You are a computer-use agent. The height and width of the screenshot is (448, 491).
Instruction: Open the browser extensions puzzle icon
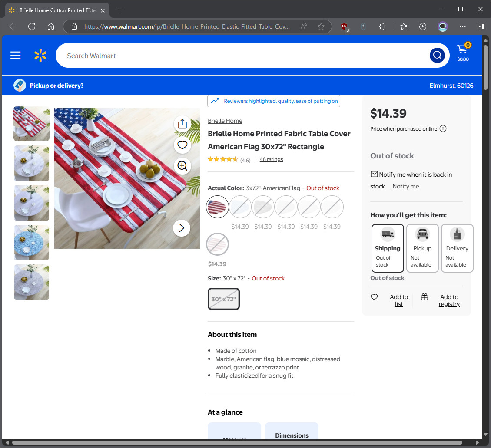[x=382, y=26]
